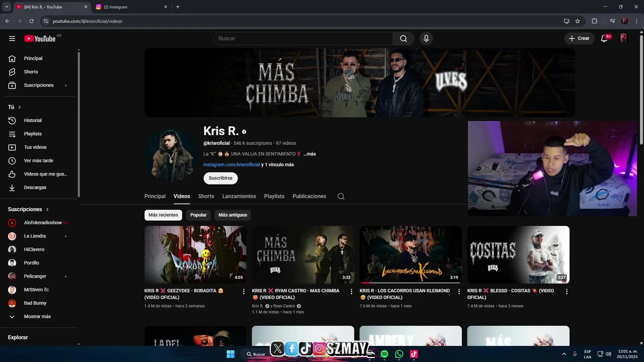The height and width of the screenshot is (362, 644).
Task: Switch to the Publicaciones tab
Action: (309, 197)
